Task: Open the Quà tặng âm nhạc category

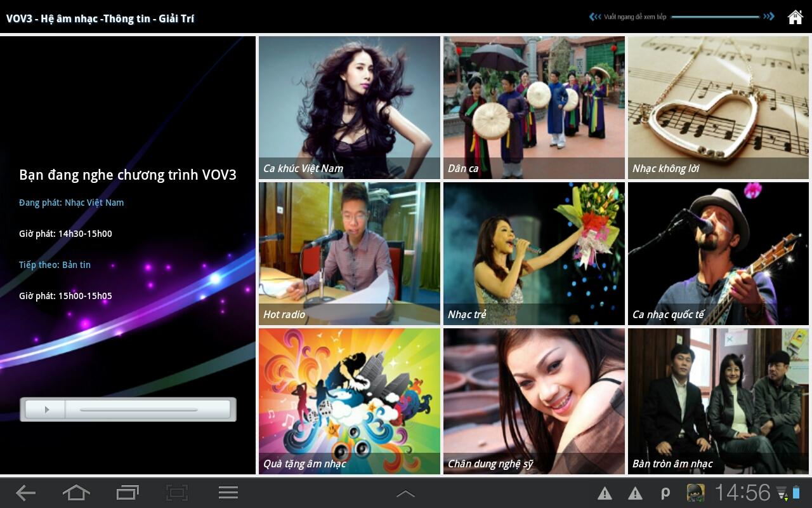Action: point(350,401)
